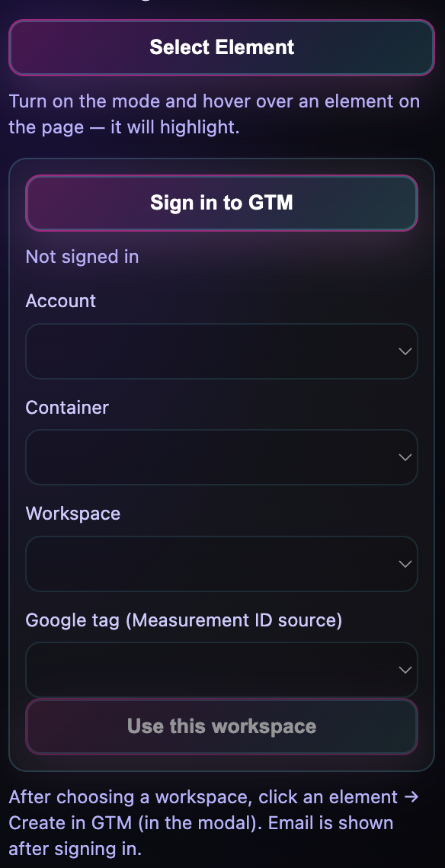Expand the Container dropdown chevron icon
This screenshot has height=868, width=445.
pos(404,457)
